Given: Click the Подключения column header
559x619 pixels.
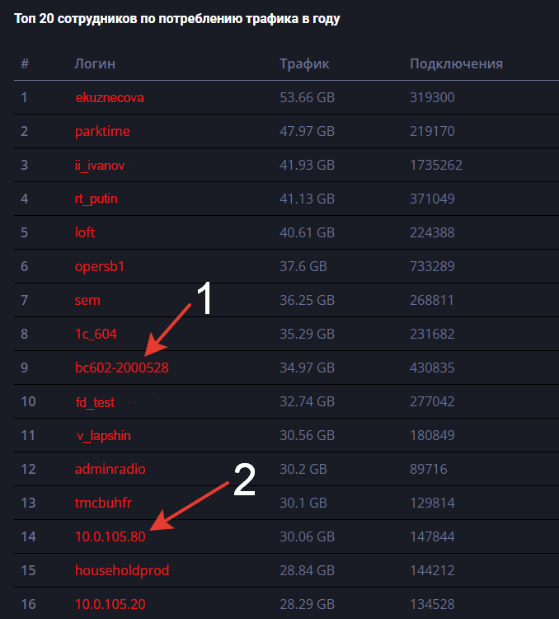Looking at the screenshot, I should point(456,64).
